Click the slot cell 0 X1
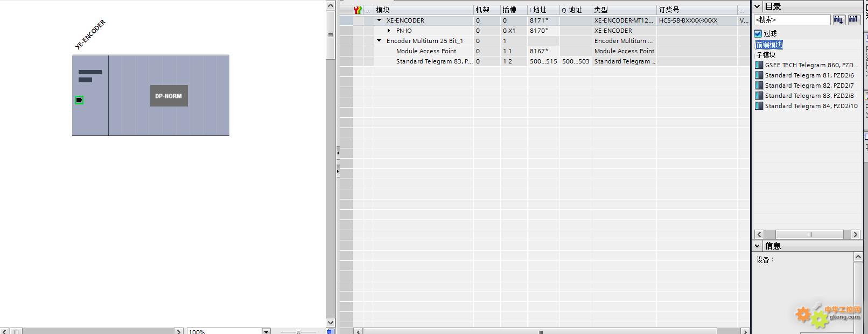This screenshot has width=868, height=334. tap(514, 31)
